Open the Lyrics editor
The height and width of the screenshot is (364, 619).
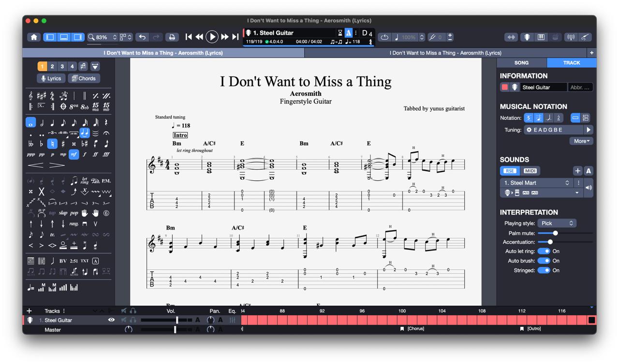51,78
